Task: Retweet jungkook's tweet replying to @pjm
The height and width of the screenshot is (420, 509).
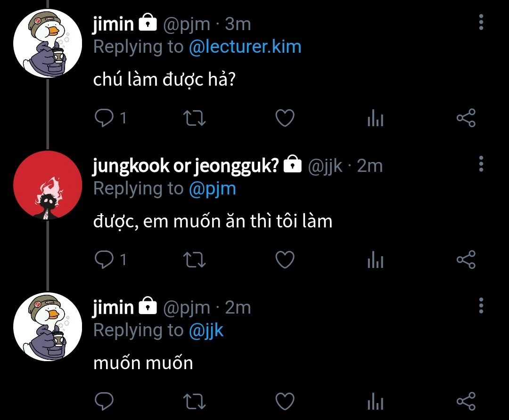Action: pos(194,259)
